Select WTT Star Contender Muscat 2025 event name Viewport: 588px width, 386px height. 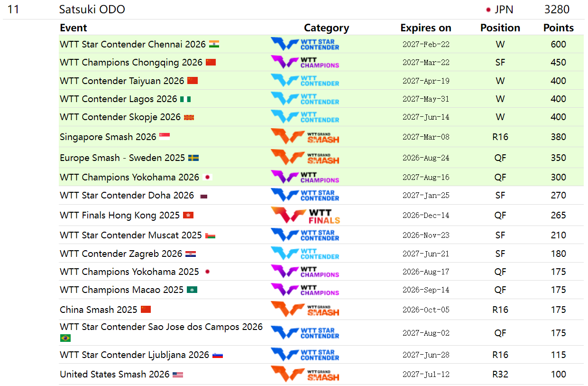click(131, 235)
